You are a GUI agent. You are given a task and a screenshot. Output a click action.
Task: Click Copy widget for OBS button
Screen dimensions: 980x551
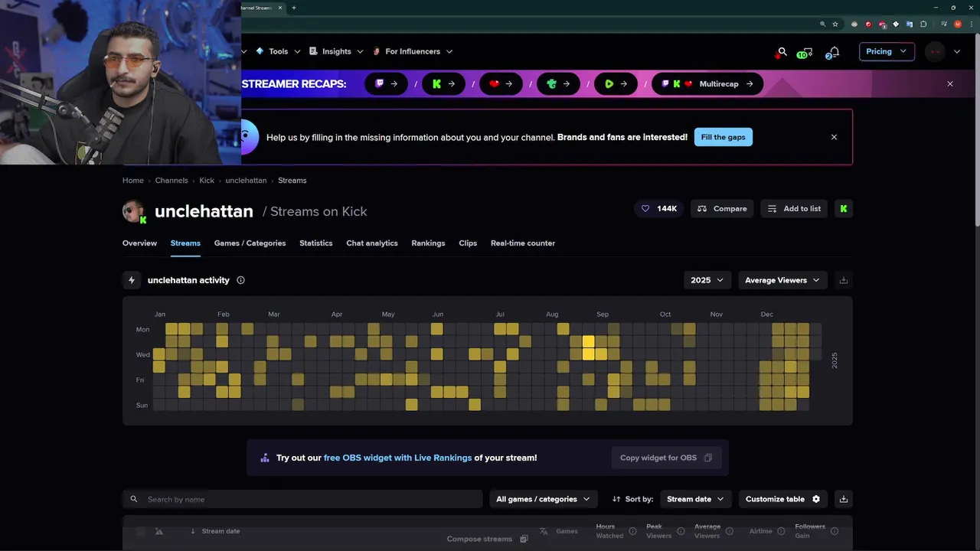(666, 458)
